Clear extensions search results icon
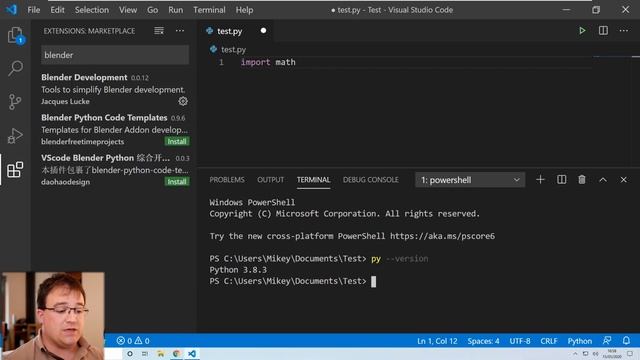This screenshot has height=360, width=640. pyautogui.click(x=159, y=31)
